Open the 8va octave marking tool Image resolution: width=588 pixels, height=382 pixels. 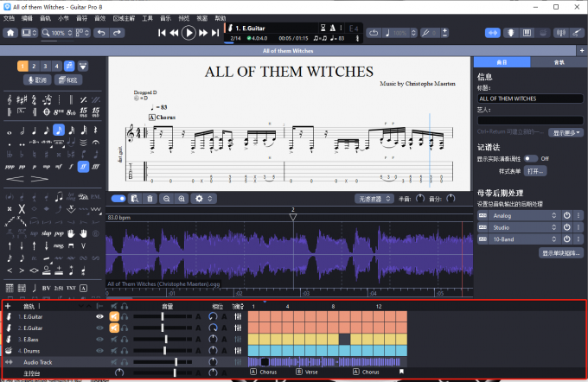point(59,111)
